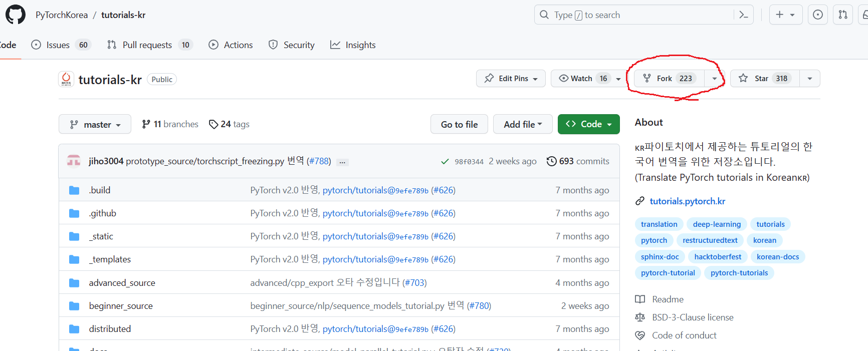The image size is (868, 351).
Task: Expand the create-new caret in header
Action: [x=792, y=15]
